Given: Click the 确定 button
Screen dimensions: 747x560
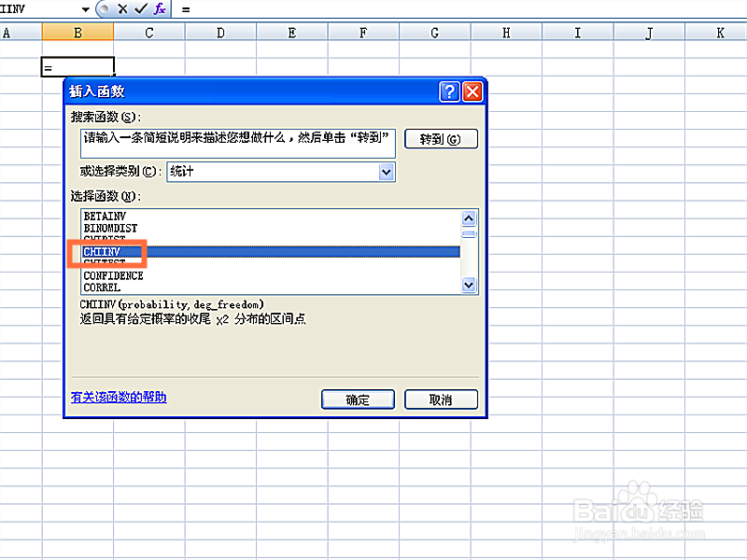Looking at the screenshot, I should 358,399.
